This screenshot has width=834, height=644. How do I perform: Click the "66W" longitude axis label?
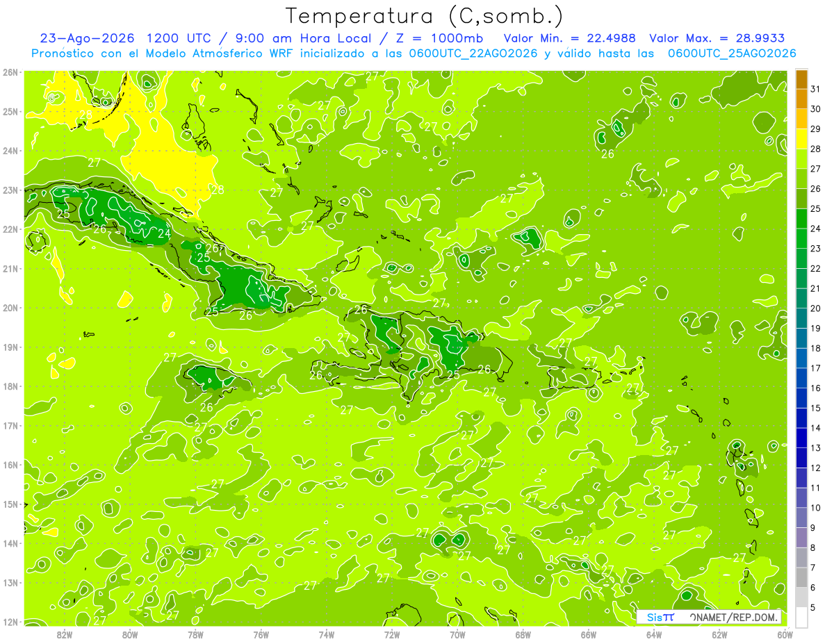click(588, 634)
